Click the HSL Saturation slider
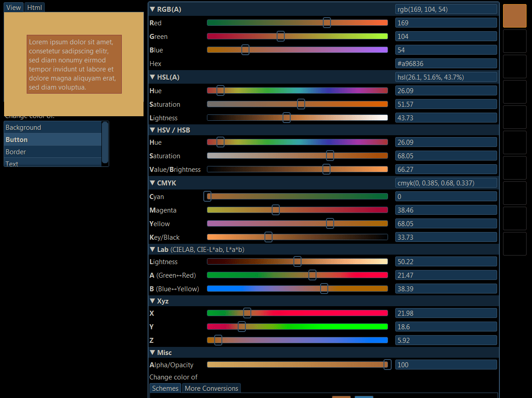The image size is (532, 398). 297,104
